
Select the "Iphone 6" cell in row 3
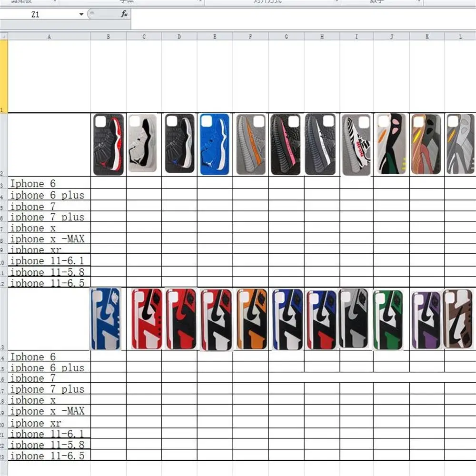click(x=49, y=184)
